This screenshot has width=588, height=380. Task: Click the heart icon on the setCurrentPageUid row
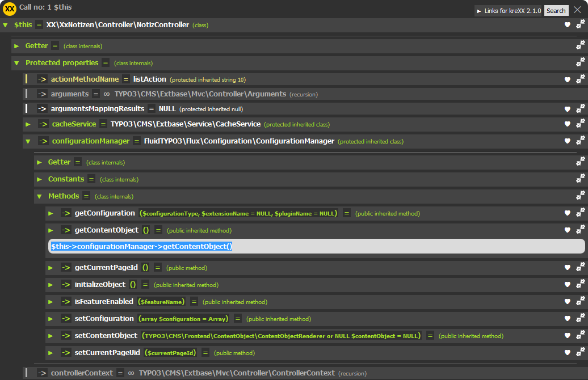(x=568, y=353)
